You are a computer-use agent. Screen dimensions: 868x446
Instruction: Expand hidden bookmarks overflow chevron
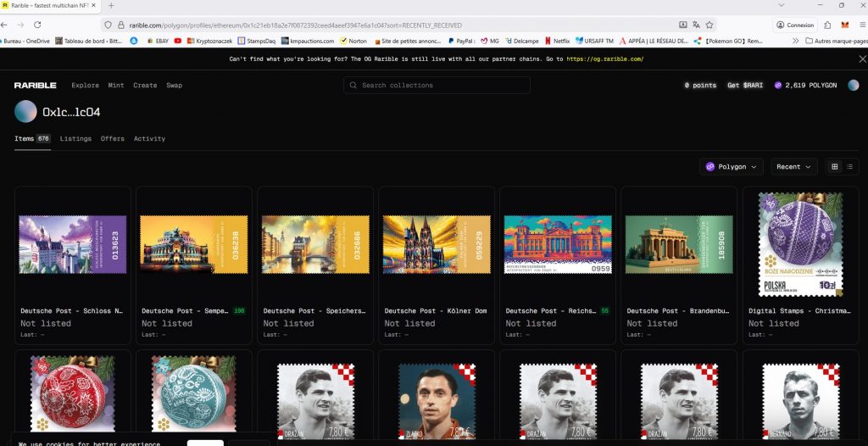(795, 41)
